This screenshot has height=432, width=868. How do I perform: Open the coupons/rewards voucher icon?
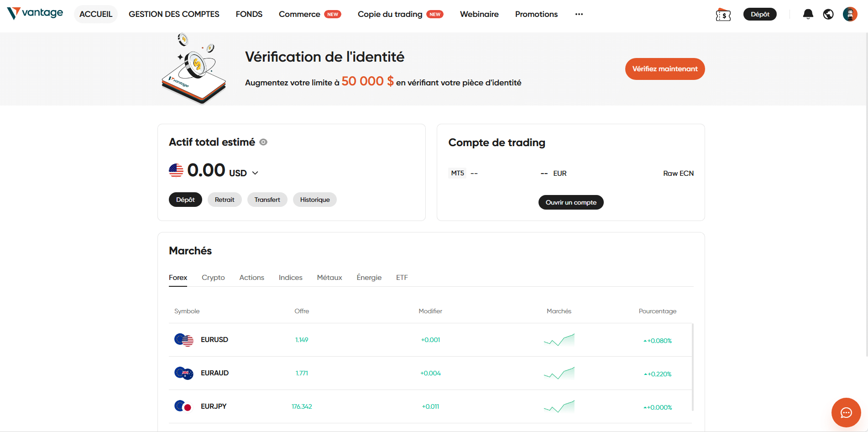723,14
